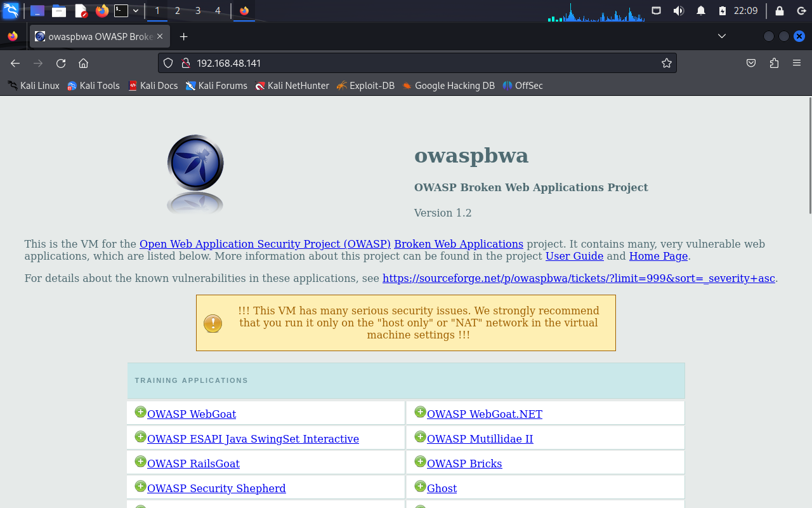Image resolution: width=812 pixels, height=508 pixels.
Task: Expand details beside OWASP Bricks
Action: (x=420, y=462)
